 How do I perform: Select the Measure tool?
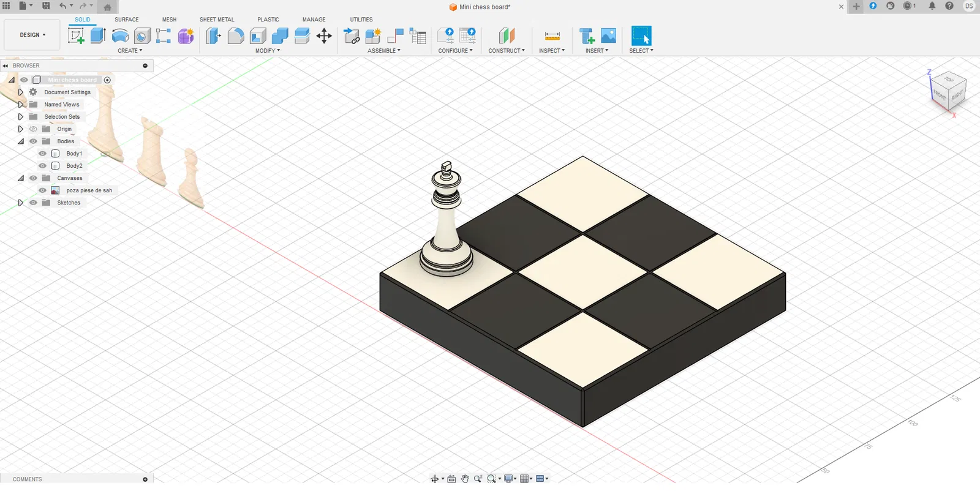(x=552, y=36)
